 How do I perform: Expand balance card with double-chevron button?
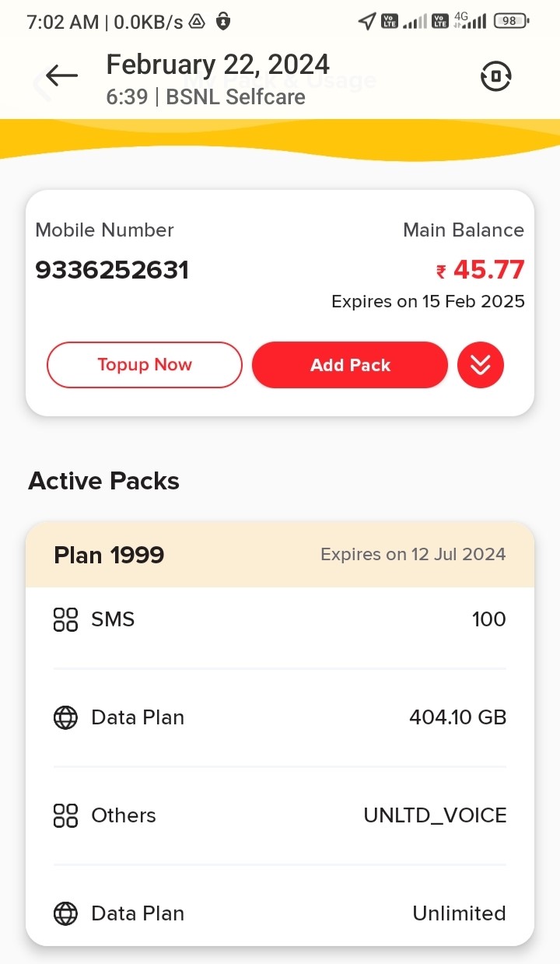480,365
